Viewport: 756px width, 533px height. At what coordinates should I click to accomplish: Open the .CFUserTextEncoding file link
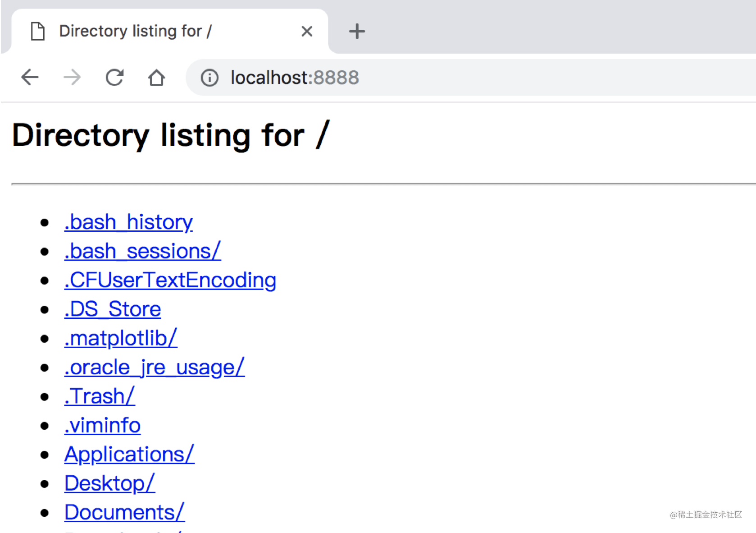click(170, 280)
